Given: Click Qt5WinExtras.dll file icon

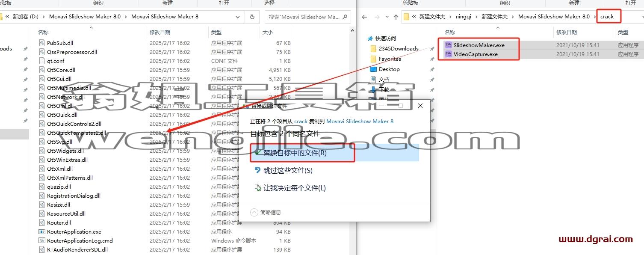Looking at the screenshot, I should click(x=42, y=160).
